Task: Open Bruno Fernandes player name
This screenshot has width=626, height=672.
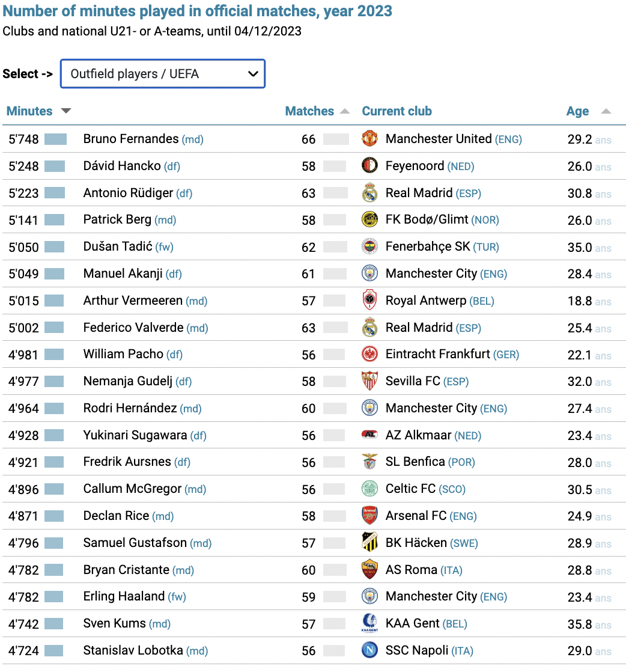Action: coord(131,138)
